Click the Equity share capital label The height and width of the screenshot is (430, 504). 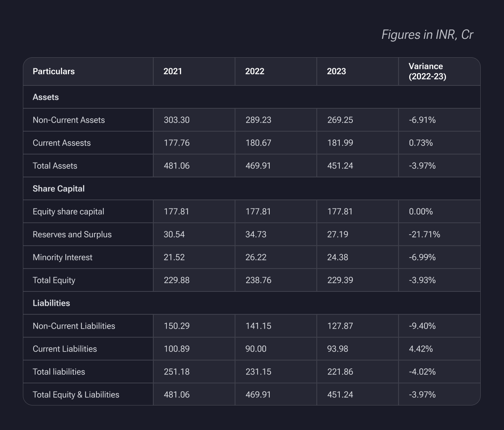tap(68, 212)
